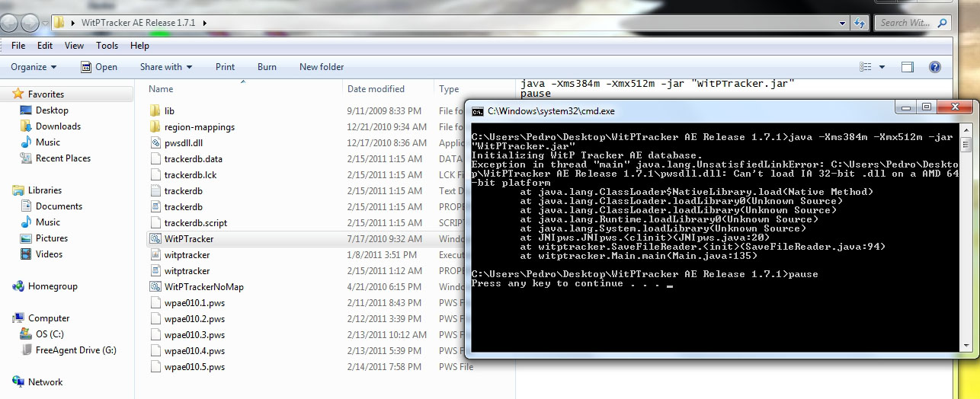Click the Burn toolbar button
The width and height of the screenshot is (980, 399).
point(267,67)
